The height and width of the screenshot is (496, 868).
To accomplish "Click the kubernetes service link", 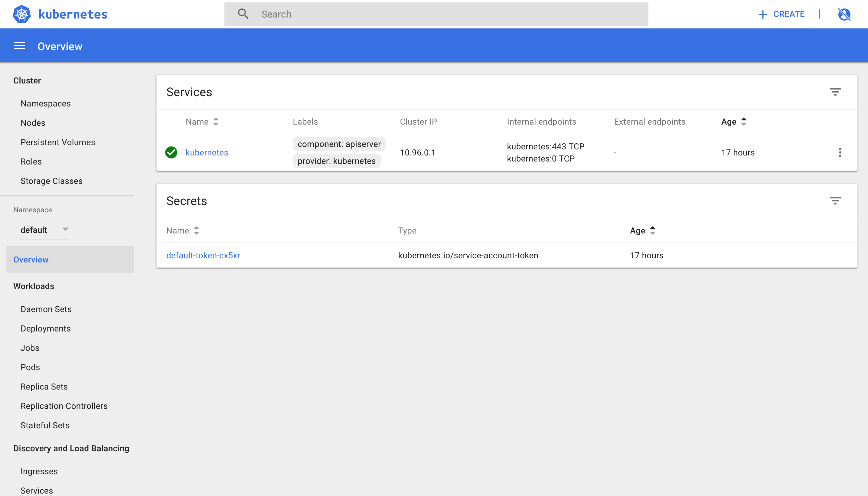I will [x=207, y=153].
